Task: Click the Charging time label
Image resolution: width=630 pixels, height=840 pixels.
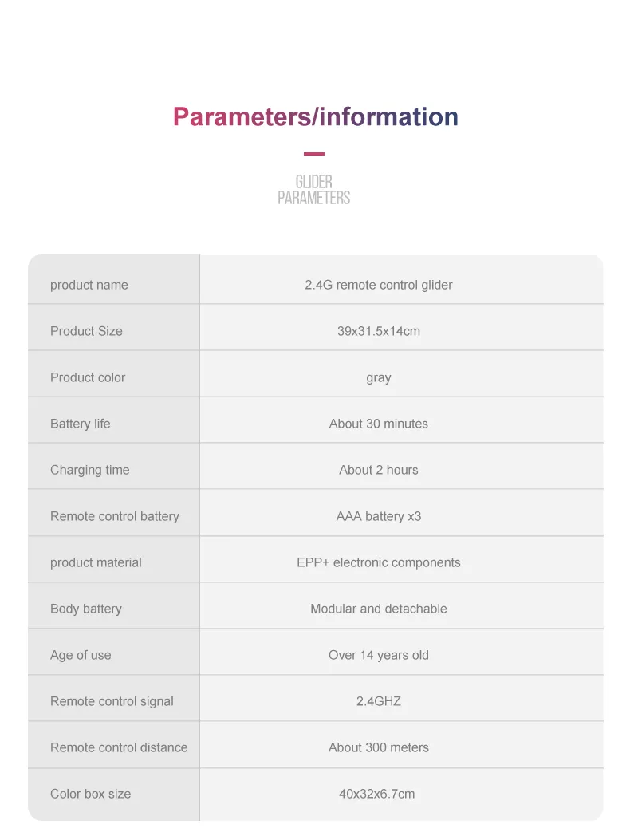Action: pos(89,470)
